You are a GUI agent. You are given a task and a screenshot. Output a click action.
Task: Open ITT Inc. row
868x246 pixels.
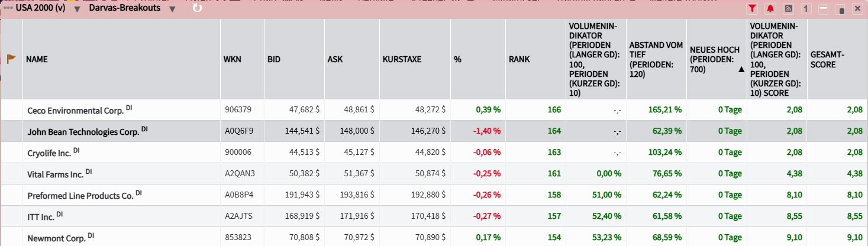434,216
